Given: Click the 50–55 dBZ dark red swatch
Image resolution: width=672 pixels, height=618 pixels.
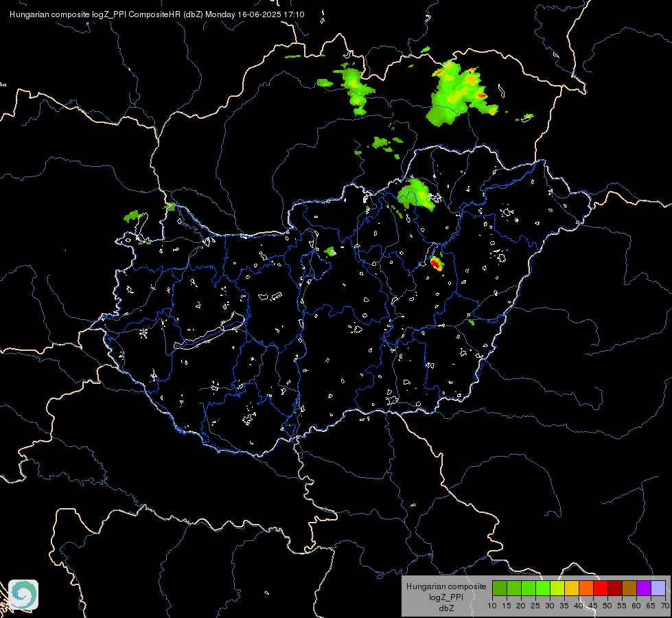Looking at the screenshot, I should click(x=615, y=588).
